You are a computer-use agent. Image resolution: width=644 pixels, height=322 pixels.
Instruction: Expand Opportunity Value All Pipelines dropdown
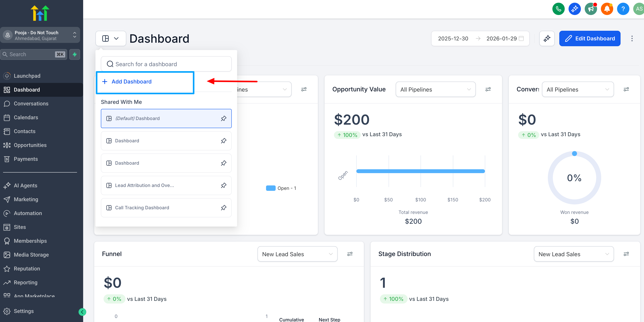pyautogui.click(x=436, y=89)
